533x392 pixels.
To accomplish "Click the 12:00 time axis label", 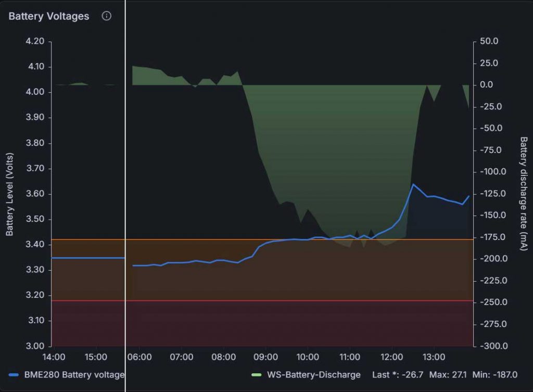I will (x=391, y=357).
